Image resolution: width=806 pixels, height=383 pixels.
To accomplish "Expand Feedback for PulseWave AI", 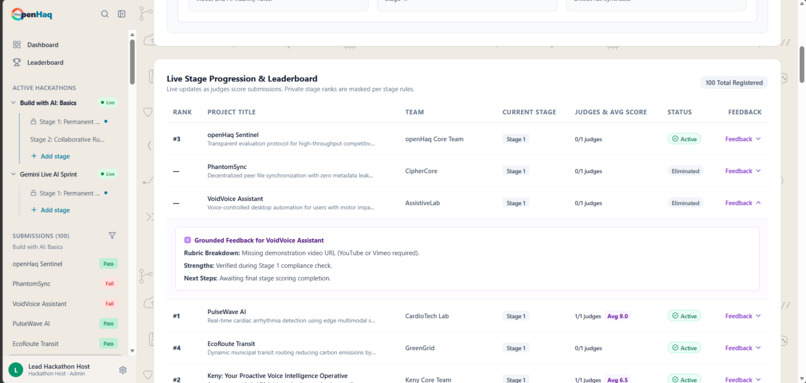I will [x=743, y=316].
